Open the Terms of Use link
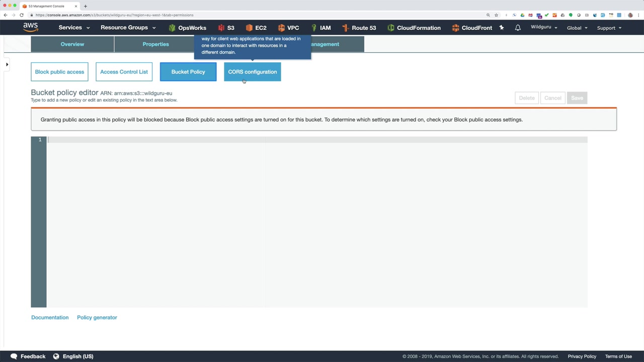Screen dimensions: 644x362 (618, 356)
